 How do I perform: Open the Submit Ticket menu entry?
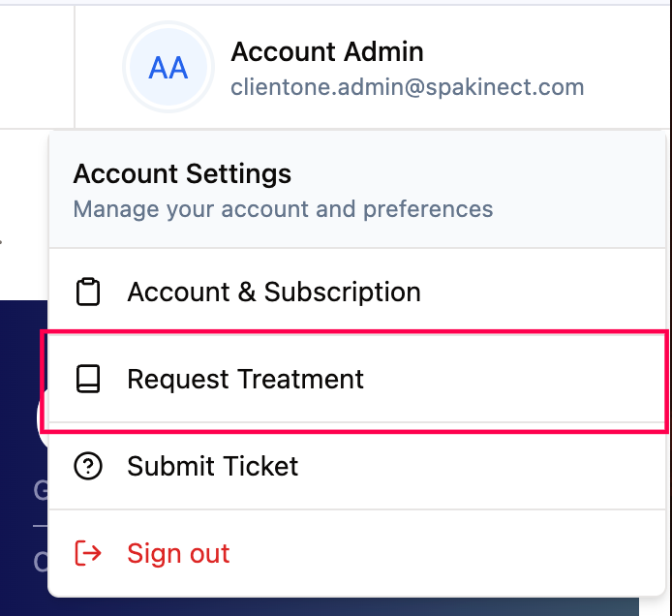(357, 466)
